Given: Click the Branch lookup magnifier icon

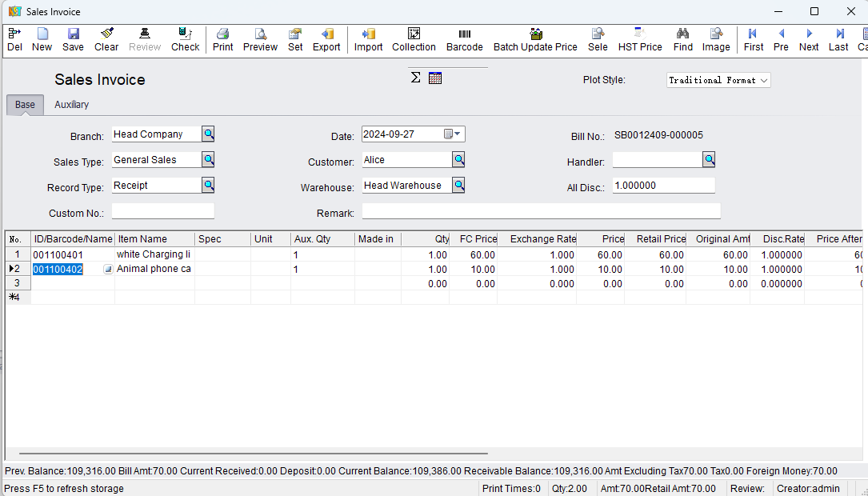Looking at the screenshot, I should coord(208,134).
